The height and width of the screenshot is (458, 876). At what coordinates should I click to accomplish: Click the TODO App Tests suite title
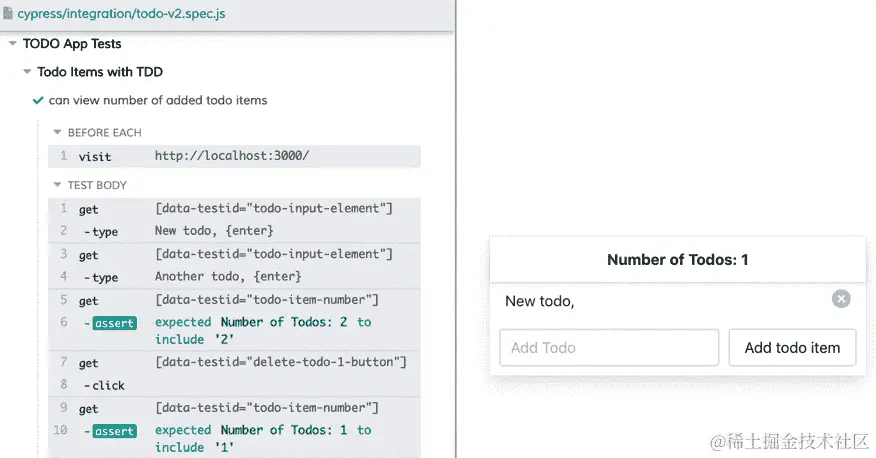(72, 44)
